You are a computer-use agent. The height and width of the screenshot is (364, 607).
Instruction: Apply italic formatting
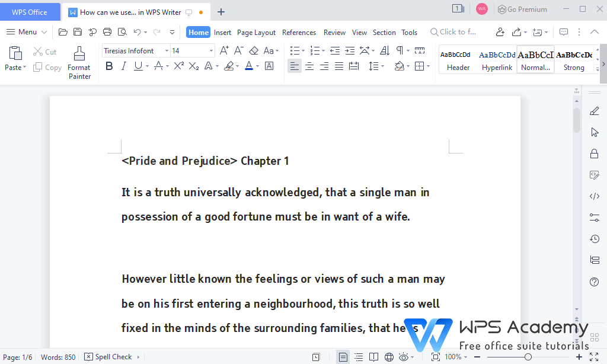pos(123,66)
